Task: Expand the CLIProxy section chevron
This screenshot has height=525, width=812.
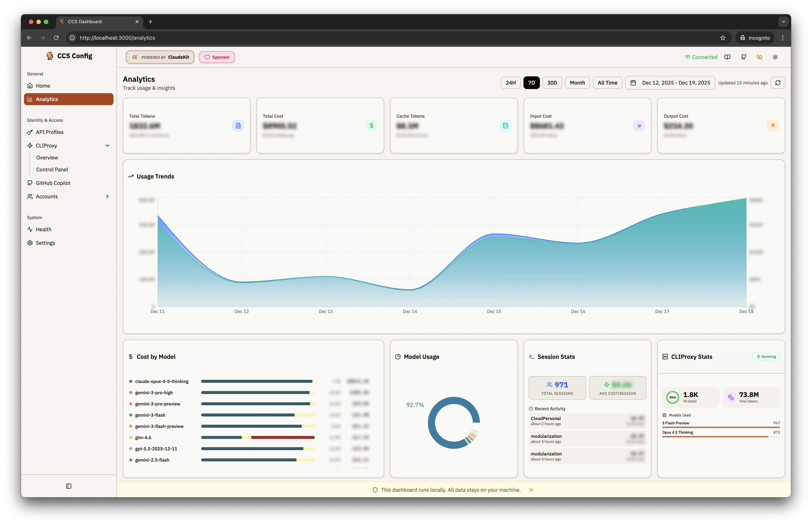Action: click(107, 146)
